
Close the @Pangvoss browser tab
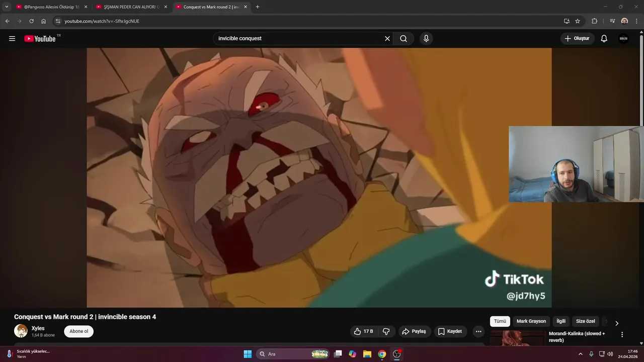[86, 7]
